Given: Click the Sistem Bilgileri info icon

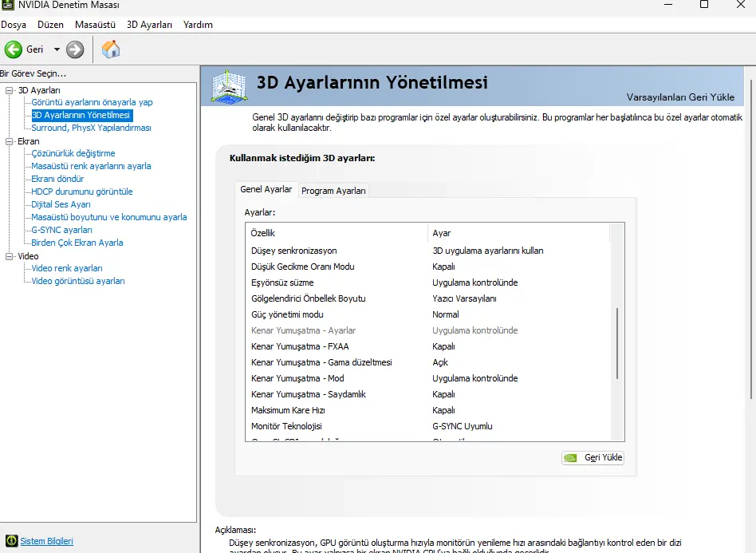Looking at the screenshot, I should point(11,541).
